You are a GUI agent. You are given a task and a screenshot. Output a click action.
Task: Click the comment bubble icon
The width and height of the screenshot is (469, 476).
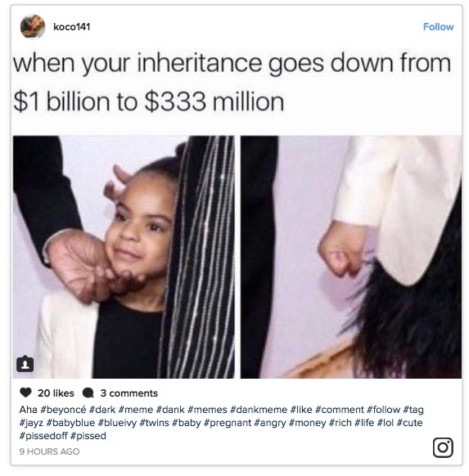(x=88, y=393)
